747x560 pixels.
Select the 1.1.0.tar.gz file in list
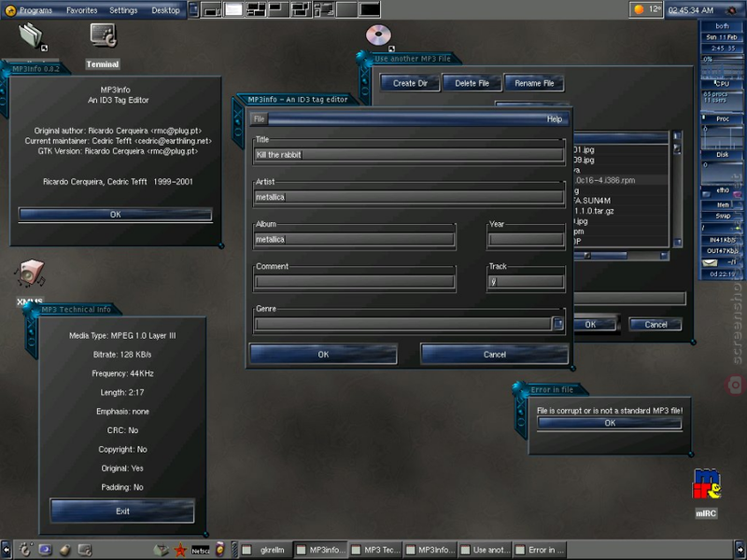[621, 211]
